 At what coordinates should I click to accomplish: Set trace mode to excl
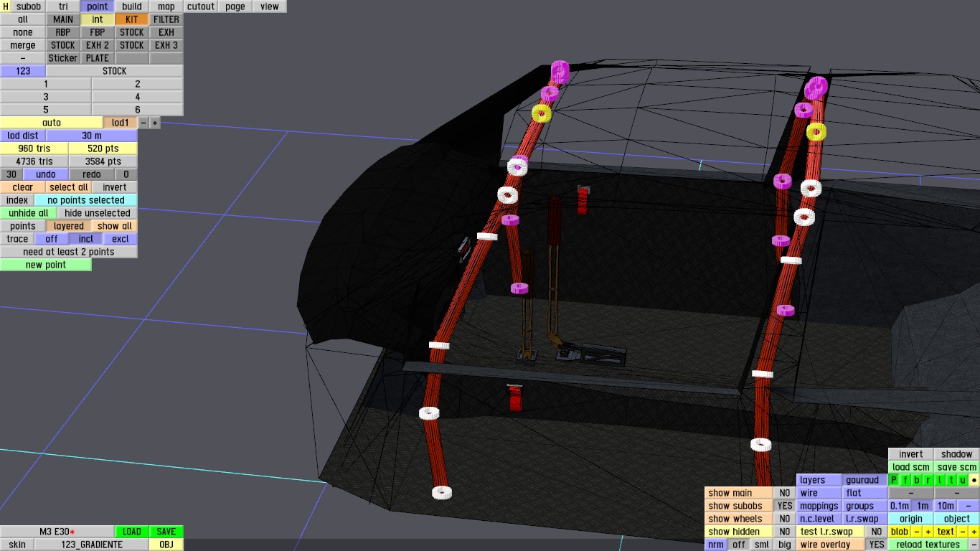tap(121, 239)
